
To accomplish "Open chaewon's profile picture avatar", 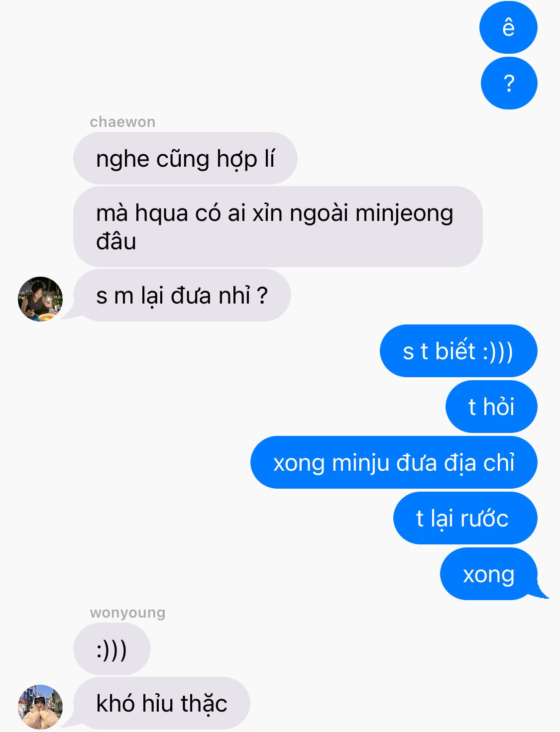I will [40, 299].
